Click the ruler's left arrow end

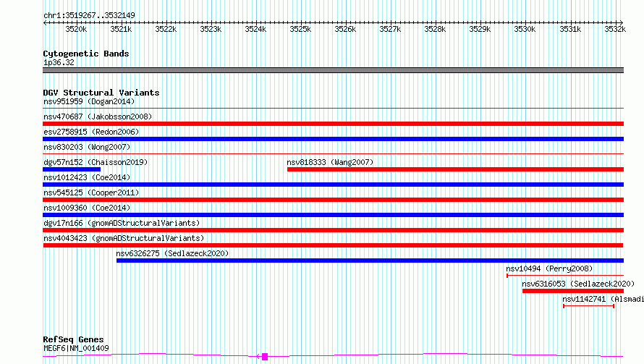[45, 22]
